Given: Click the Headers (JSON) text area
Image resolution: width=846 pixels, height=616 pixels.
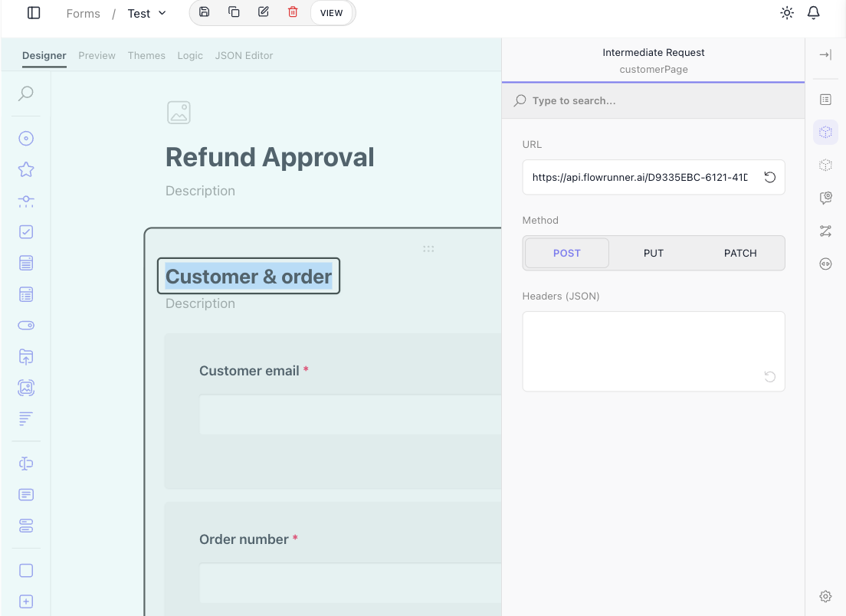Looking at the screenshot, I should pyautogui.click(x=654, y=351).
